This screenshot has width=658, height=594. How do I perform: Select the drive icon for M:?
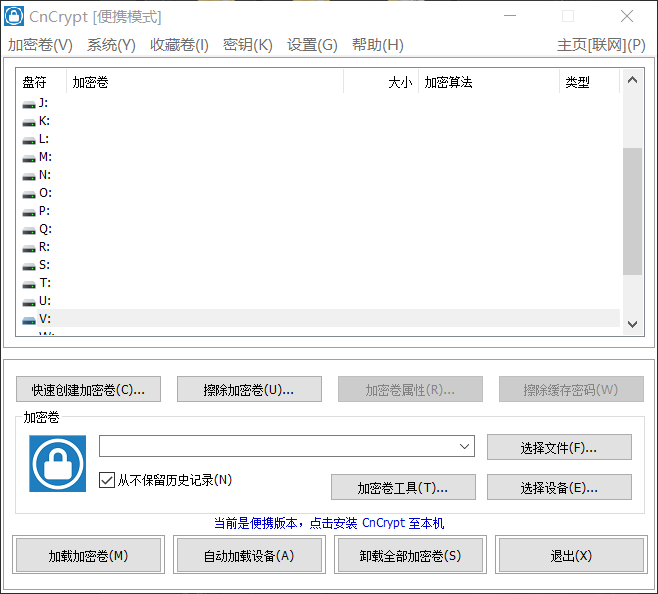(29, 159)
